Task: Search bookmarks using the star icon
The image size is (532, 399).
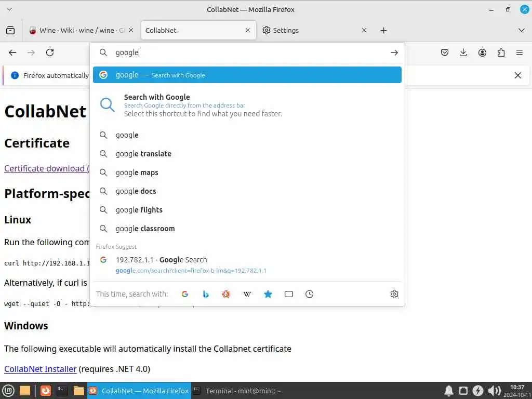Action: coord(268,294)
